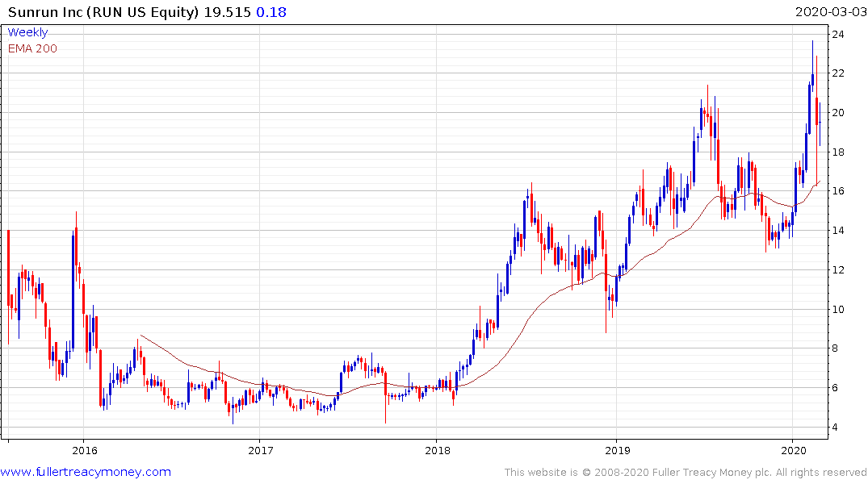
Task: Click the 8 price axis label
Action: click(836, 348)
